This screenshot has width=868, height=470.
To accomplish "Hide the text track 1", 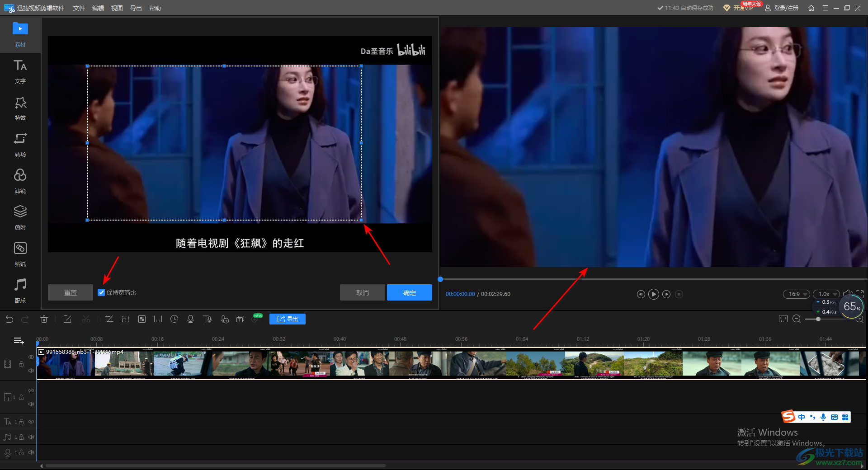I will [31, 422].
